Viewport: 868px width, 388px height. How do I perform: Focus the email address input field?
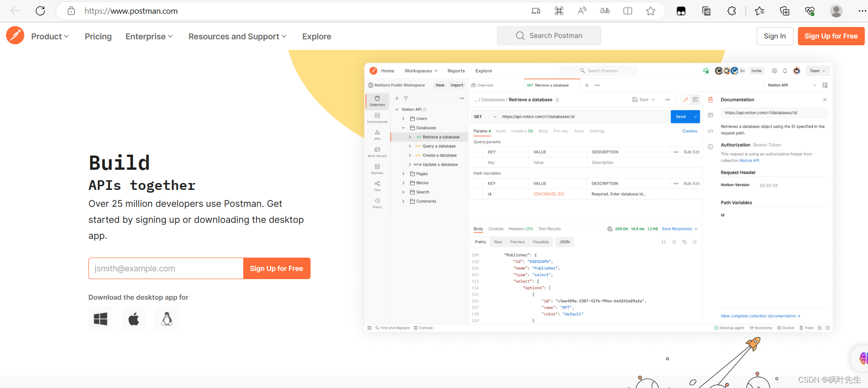[166, 269]
